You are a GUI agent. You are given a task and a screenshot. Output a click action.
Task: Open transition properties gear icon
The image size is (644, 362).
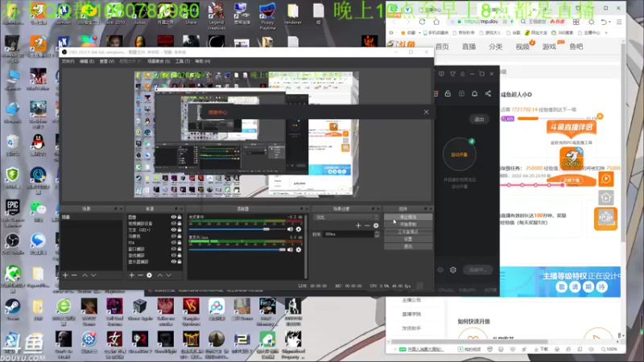click(376, 225)
